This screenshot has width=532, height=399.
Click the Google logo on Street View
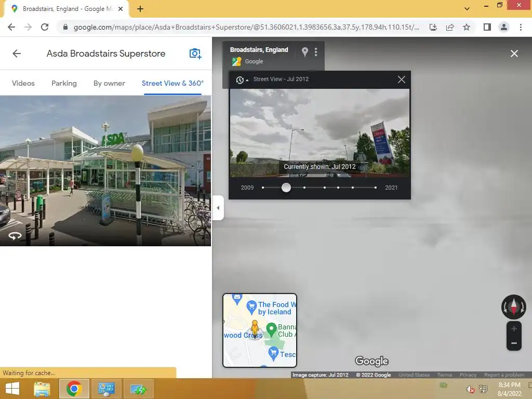pos(371,361)
